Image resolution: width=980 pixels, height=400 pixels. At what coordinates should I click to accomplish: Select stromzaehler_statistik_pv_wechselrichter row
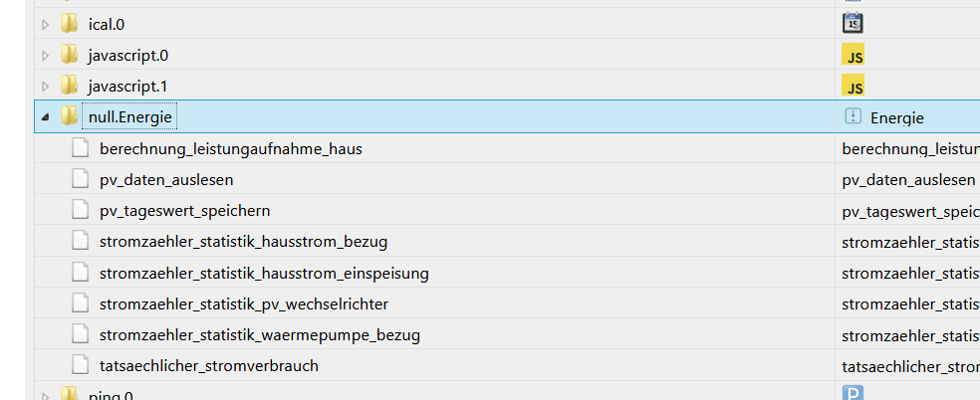pos(244,303)
